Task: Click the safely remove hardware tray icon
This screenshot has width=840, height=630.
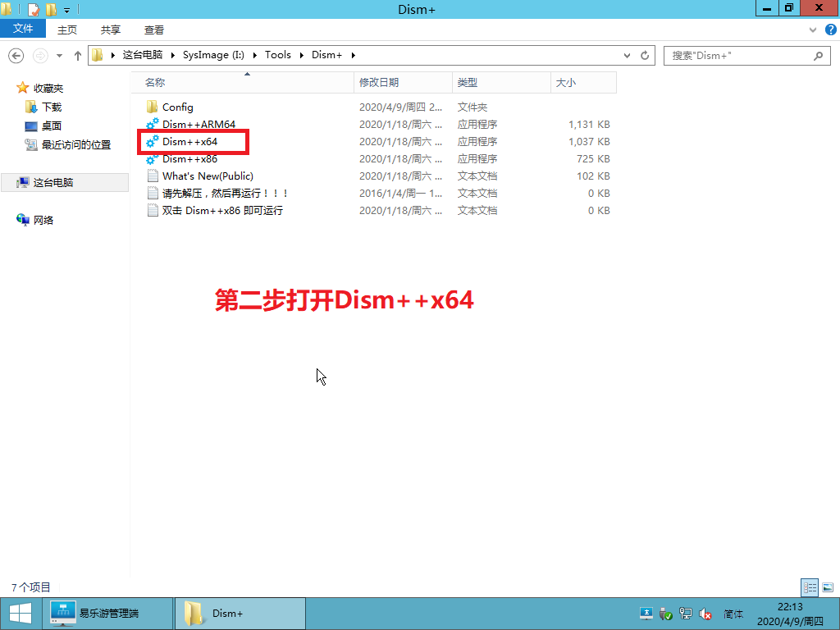Action: pos(666,614)
